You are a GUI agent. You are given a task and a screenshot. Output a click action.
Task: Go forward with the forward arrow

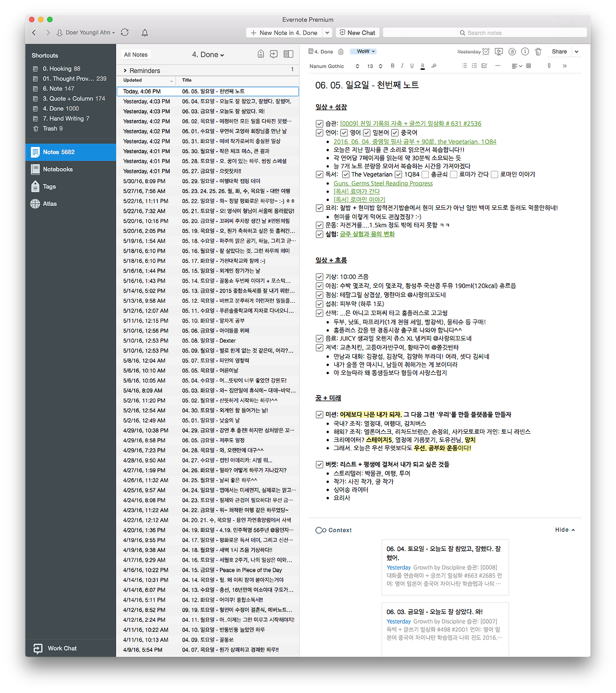(x=48, y=33)
